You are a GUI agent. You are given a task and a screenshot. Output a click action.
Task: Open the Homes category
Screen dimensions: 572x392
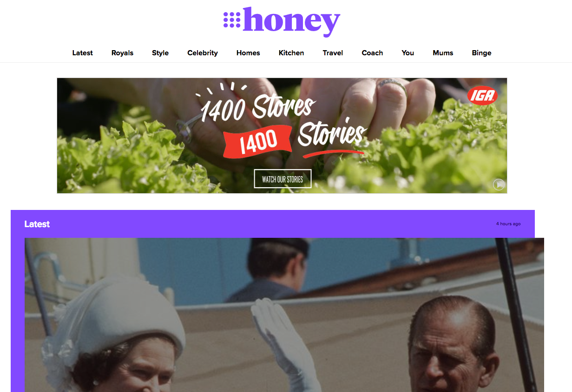[248, 53]
